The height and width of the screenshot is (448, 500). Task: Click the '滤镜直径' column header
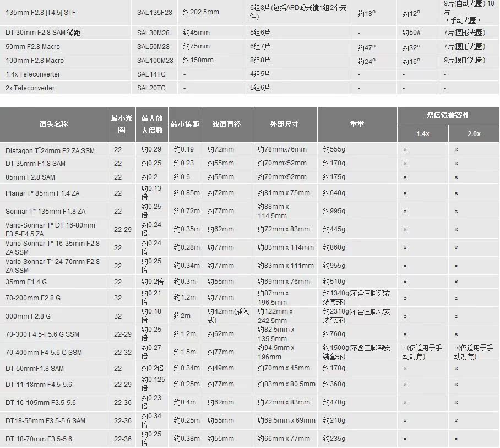tap(226, 125)
